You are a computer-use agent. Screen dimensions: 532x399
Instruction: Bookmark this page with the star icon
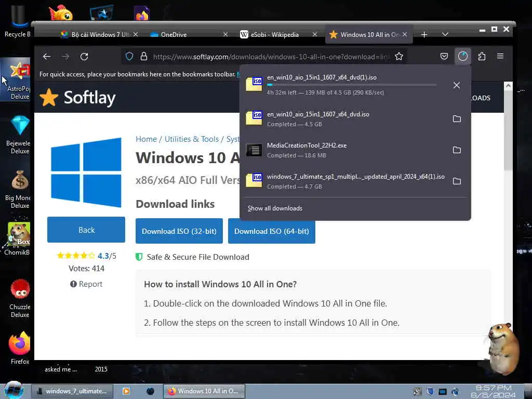[399, 56]
